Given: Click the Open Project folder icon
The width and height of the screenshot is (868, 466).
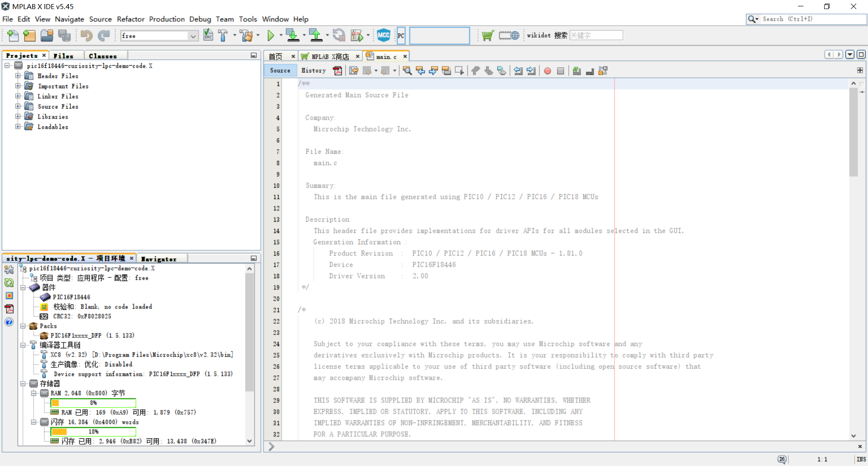Looking at the screenshot, I should [47, 35].
